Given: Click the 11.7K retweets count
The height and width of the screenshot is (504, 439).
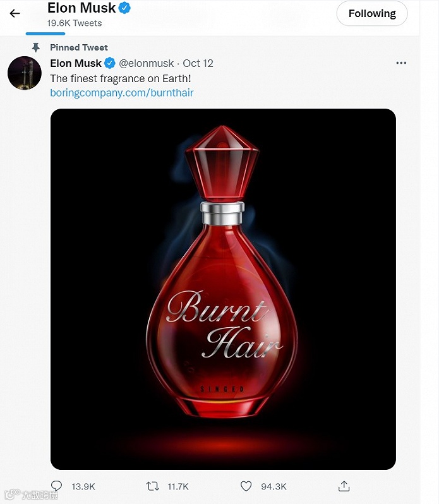Looking at the screenshot, I should click(178, 486).
